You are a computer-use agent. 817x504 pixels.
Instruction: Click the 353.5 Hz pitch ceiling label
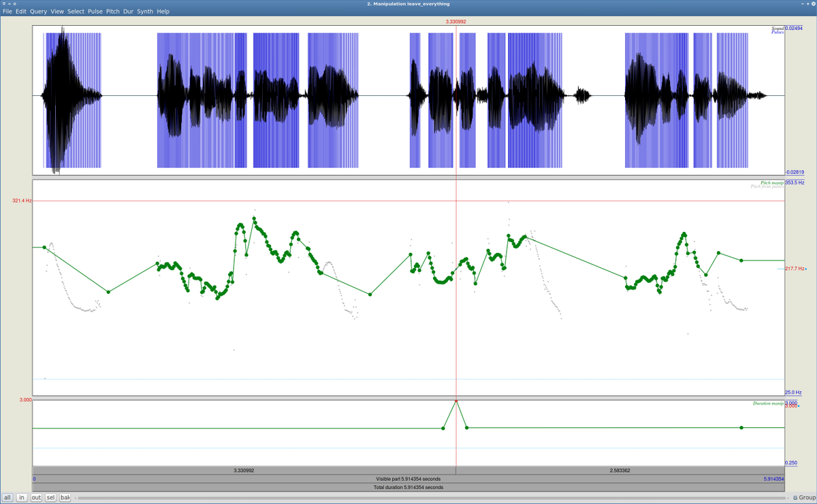795,182
